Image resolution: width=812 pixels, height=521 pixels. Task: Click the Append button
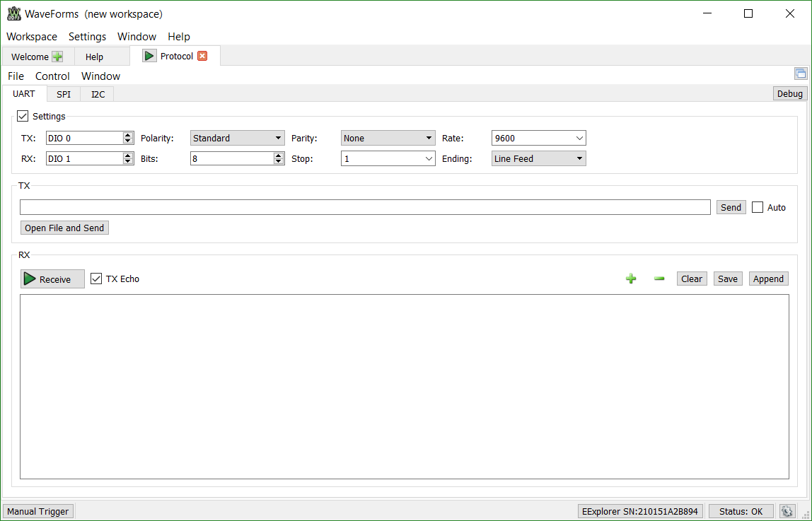click(x=768, y=279)
